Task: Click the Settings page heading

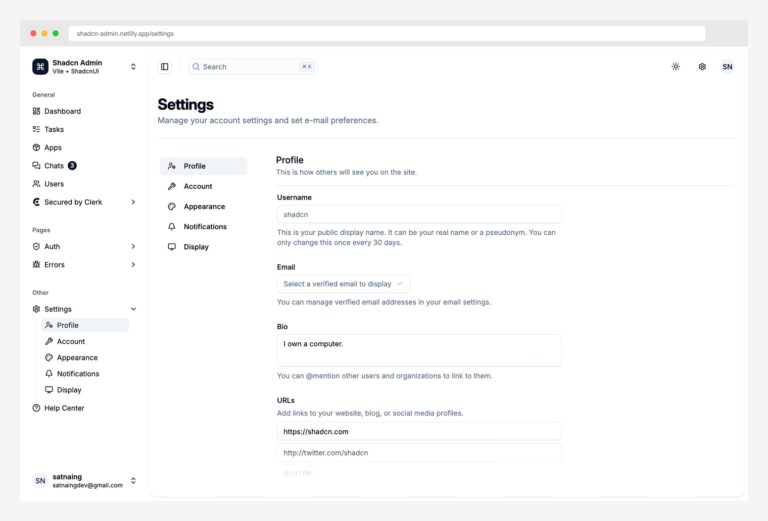Action: click(x=186, y=104)
